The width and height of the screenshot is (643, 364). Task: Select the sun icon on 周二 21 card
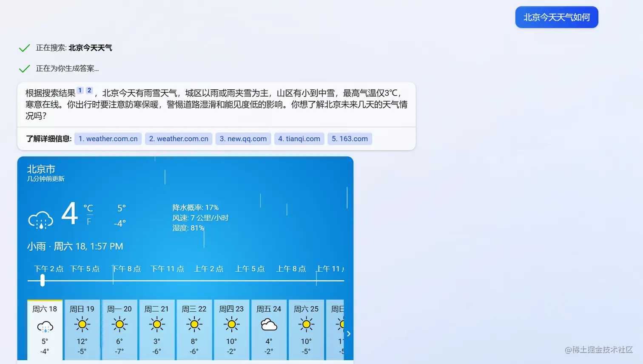pyautogui.click(x=157, y=324)
